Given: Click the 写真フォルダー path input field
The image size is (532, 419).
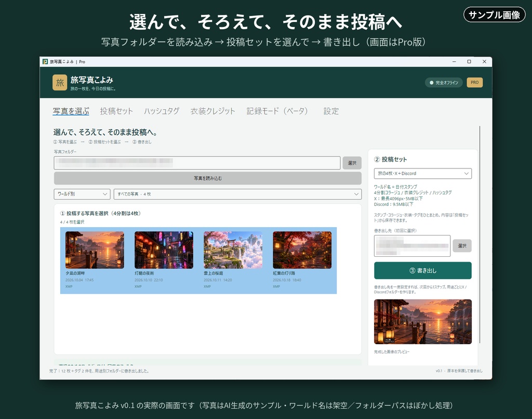Looking at the screenshot, I should tap(197, 163).
